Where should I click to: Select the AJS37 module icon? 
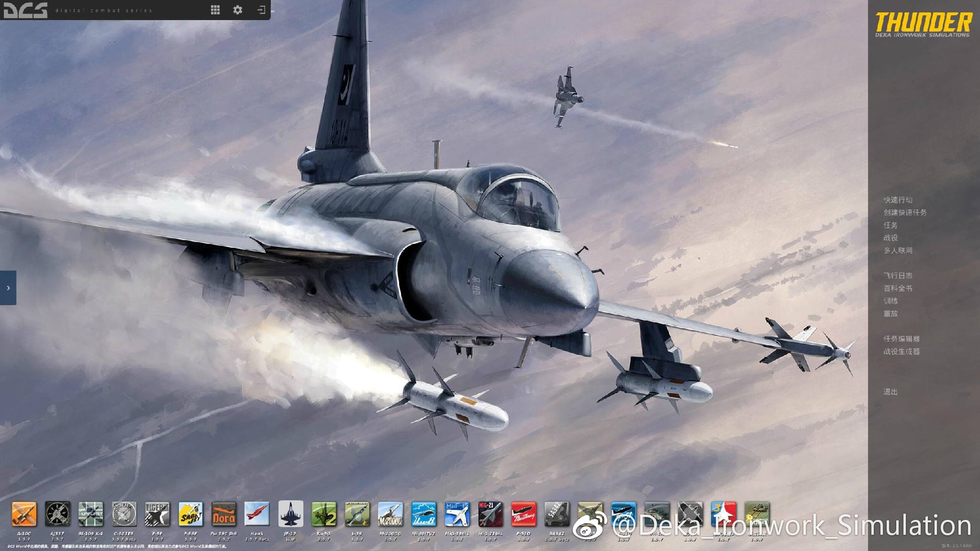[x=57, y=514]
